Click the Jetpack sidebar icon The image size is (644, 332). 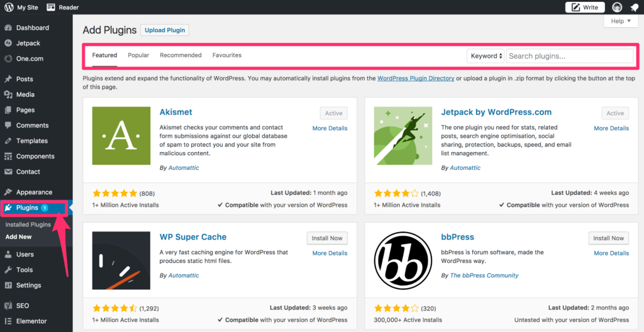[x=8, y=43]
